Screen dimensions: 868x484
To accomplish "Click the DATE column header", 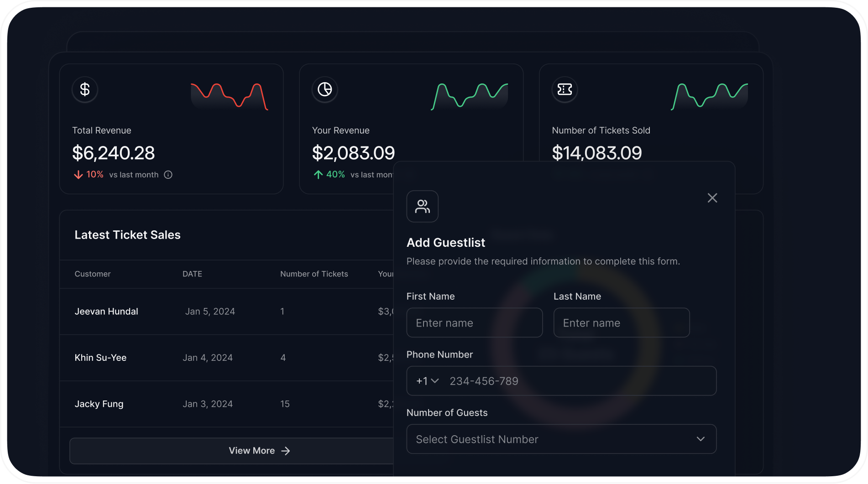I will tap(192, 274).
